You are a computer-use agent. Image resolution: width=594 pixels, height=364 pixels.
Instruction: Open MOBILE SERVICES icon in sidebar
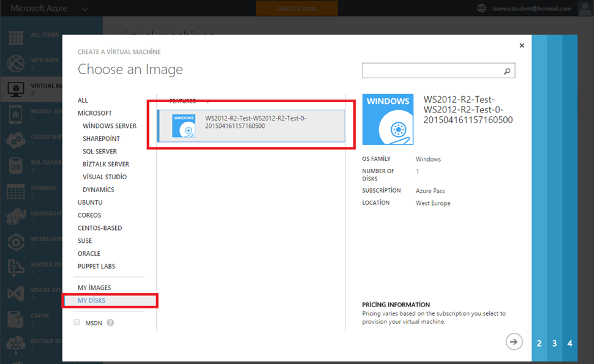tap(15, 114)
